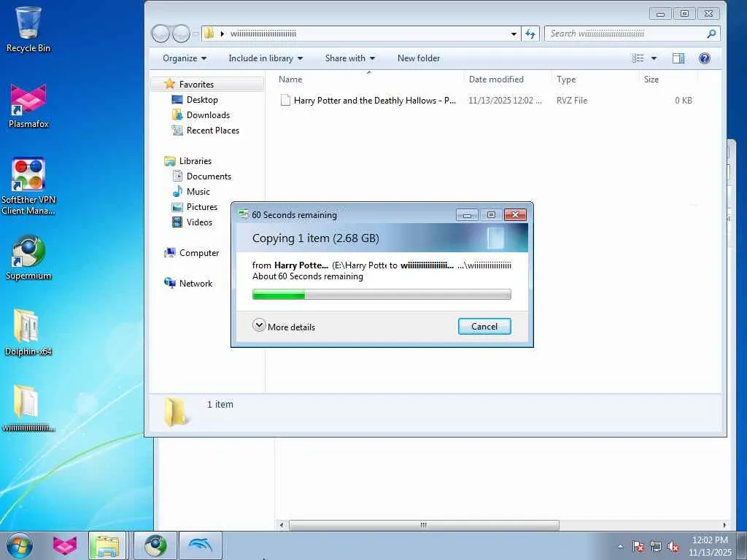
Task: Open the Recycle Bin desktop icon
Action: [28, 28]
